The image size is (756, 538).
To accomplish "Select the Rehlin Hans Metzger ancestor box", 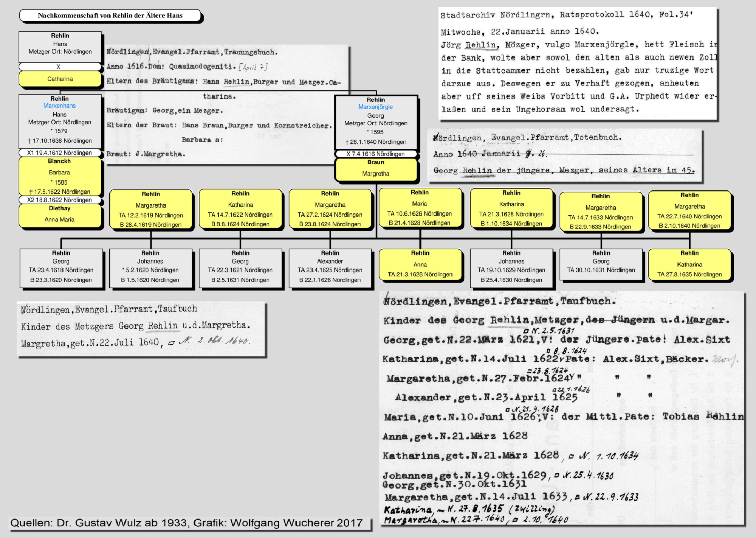I will pos(60,46).
